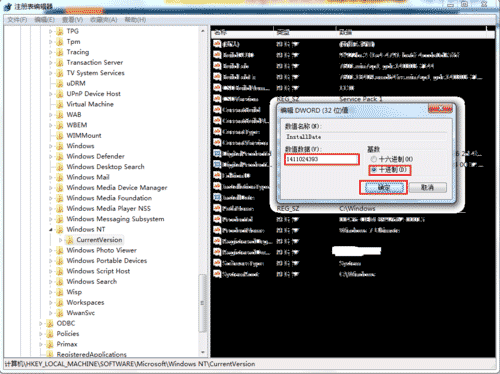Click the registry tree vertical scrollbar
500x374 pixels.
click(x=203, y=192)
